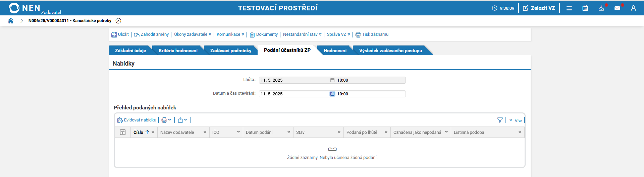Open Výsledek zadávacího postupu tab
The width and height of the screenshot is (644, 177).
[390, 51]
